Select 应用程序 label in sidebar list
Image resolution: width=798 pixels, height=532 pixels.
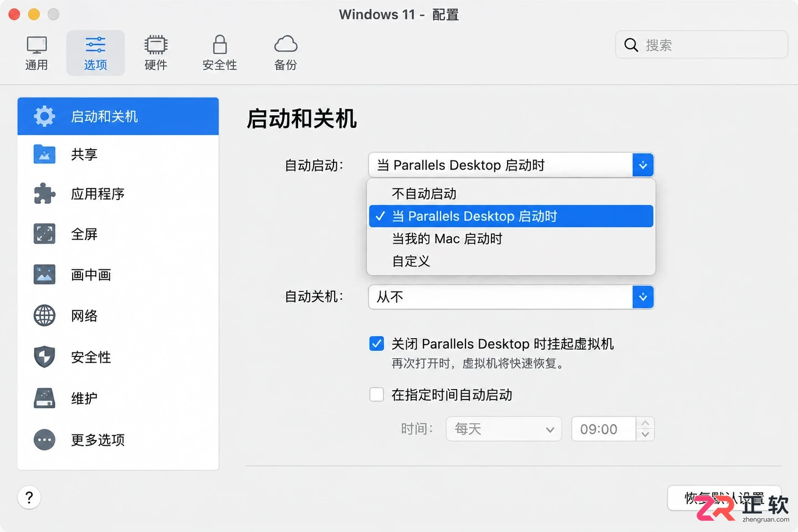98,194
